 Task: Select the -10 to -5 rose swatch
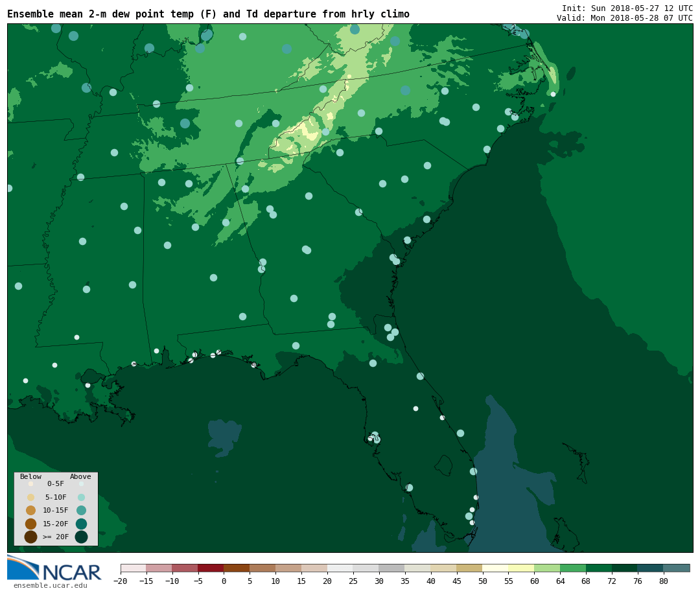pos(185,568)
